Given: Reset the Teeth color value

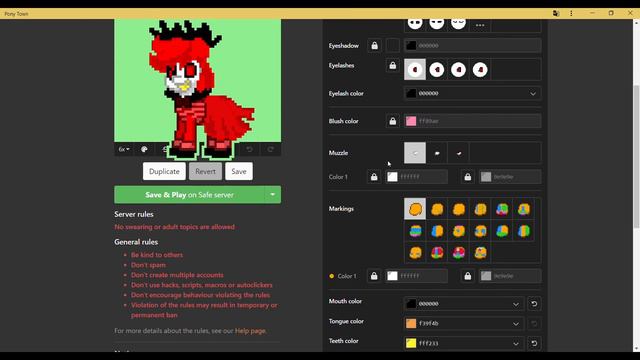Looking at the screenshot, I should tap(534, 343).
